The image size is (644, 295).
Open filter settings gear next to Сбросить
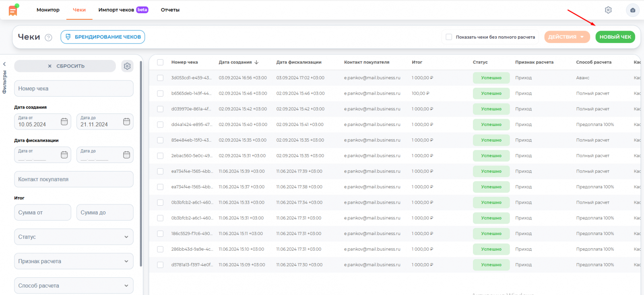127,66
